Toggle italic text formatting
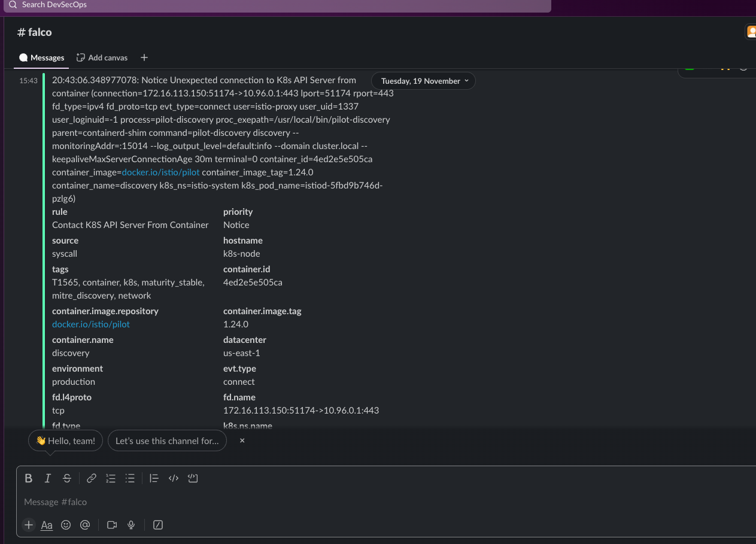The width and height of the screenshot is (756, 544). (47, 478)
